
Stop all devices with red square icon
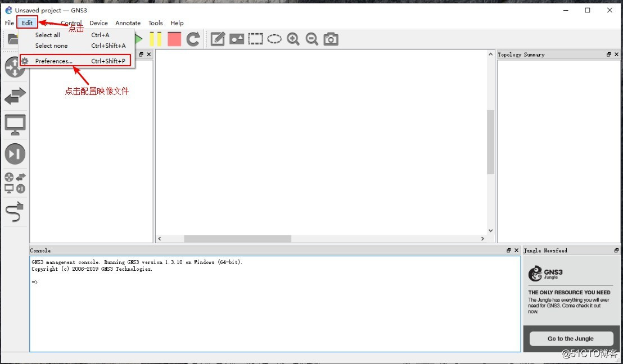pyautogui.click(x=174, y=39)
